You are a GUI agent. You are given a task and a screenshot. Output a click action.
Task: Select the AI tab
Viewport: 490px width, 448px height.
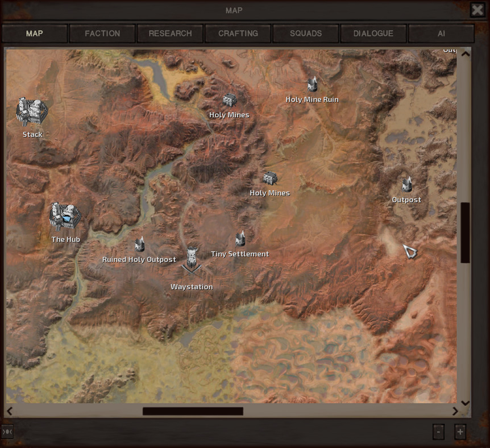(442, 33)
